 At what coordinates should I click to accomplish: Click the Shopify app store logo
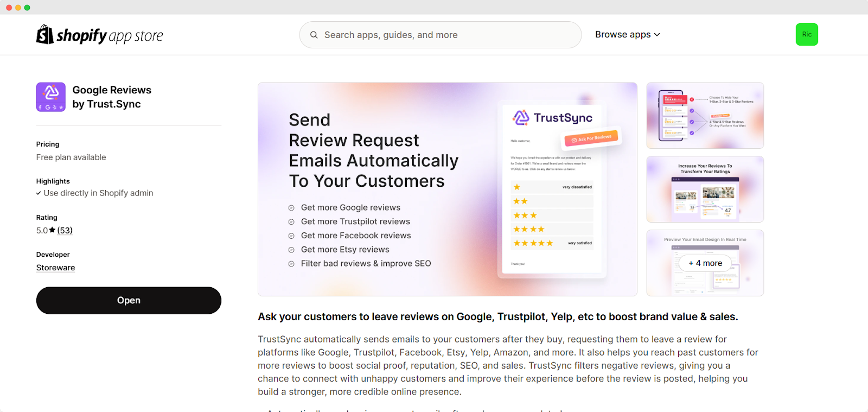tap(99, 35)
